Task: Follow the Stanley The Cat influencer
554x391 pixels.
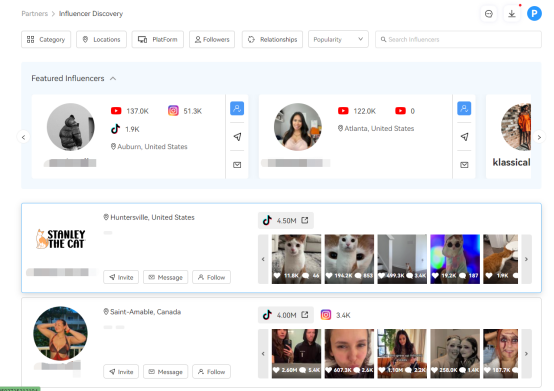Action: pos(211,277)
